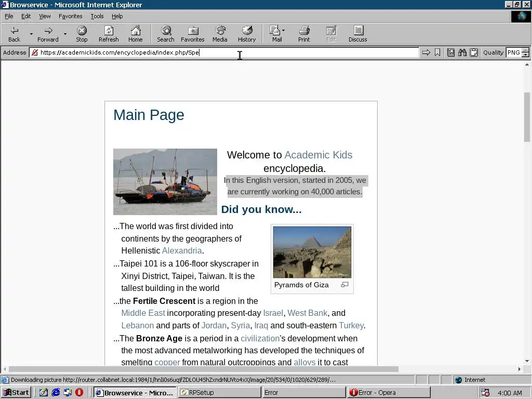532x399 pixels.
Task: Launch Internet Explorer from quick launch
Action: pyautogui.click(x=56, y=393)
